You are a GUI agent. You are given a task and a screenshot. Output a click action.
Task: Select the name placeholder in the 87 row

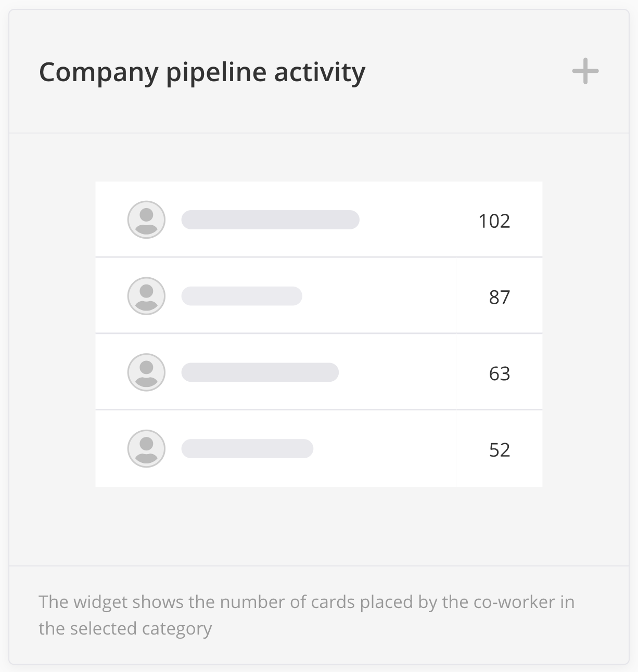(241, 296)
